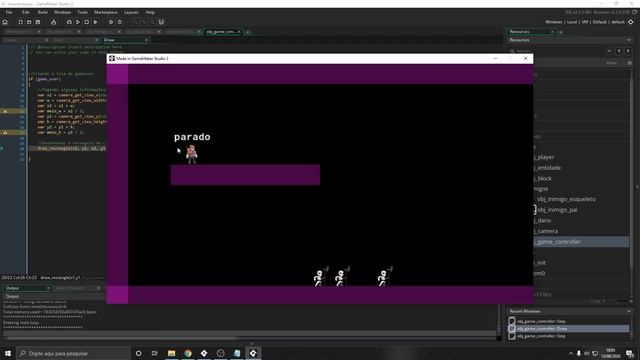Stop the game with the Stop icon
640x360 pixels.
[87, 22]
